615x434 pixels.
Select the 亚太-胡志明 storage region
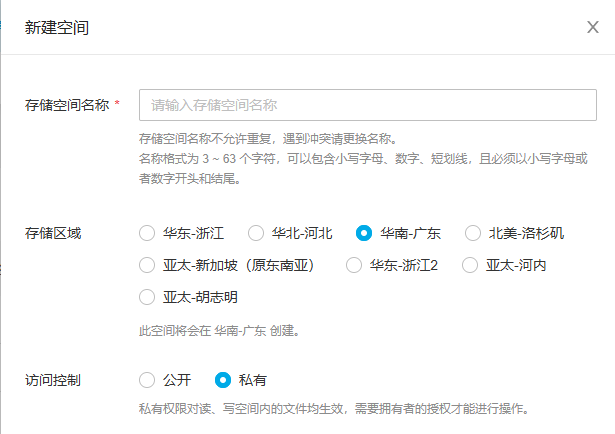click(x=148, y=297)
